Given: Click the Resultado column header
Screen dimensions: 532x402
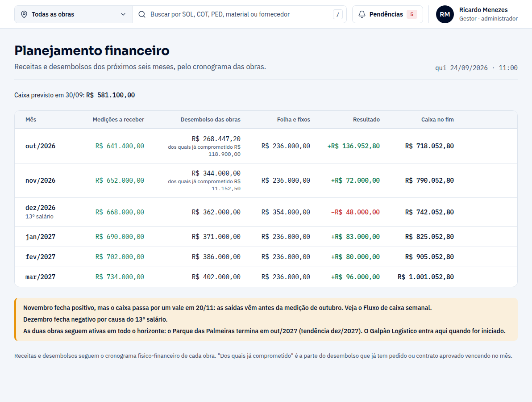Looking at the screenshot, I should click(x=366, y=120).
